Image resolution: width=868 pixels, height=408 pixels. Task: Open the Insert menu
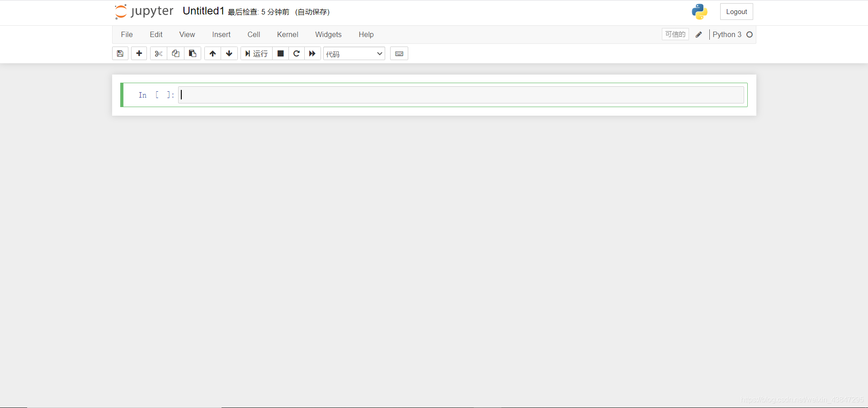pyautogui.click(x=222, y=34)
